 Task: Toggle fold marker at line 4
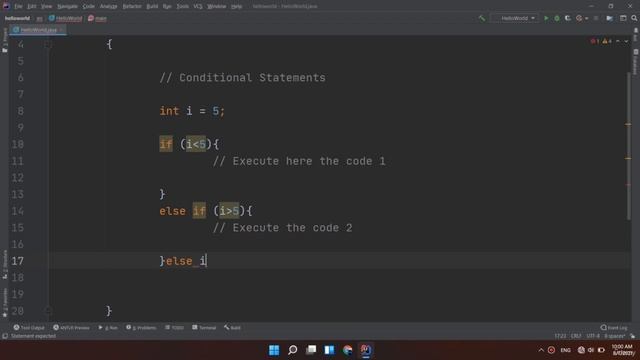tap(48, 44)
